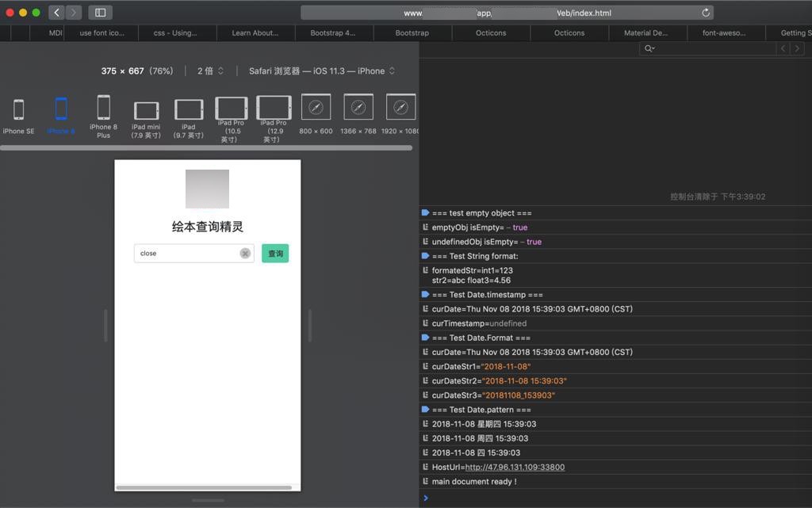Select the iPad Pro 12.9 device preset
The image size is (812, 508).
click(x=274, y=120)
